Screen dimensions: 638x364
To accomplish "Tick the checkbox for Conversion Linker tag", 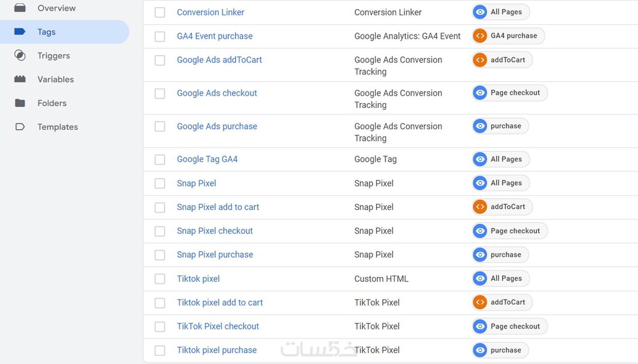I will (x=160, y=12).
